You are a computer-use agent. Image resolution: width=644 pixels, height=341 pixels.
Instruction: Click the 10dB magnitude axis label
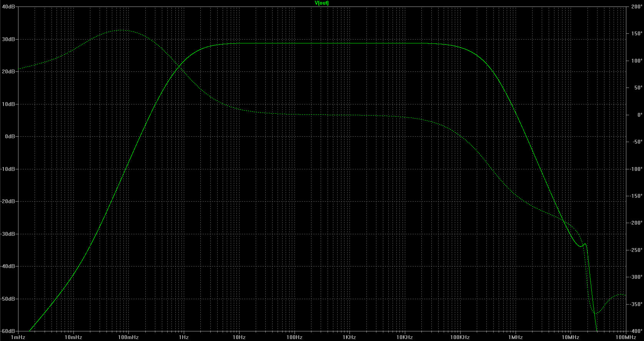pyautogui.click(x=8, y=104)
